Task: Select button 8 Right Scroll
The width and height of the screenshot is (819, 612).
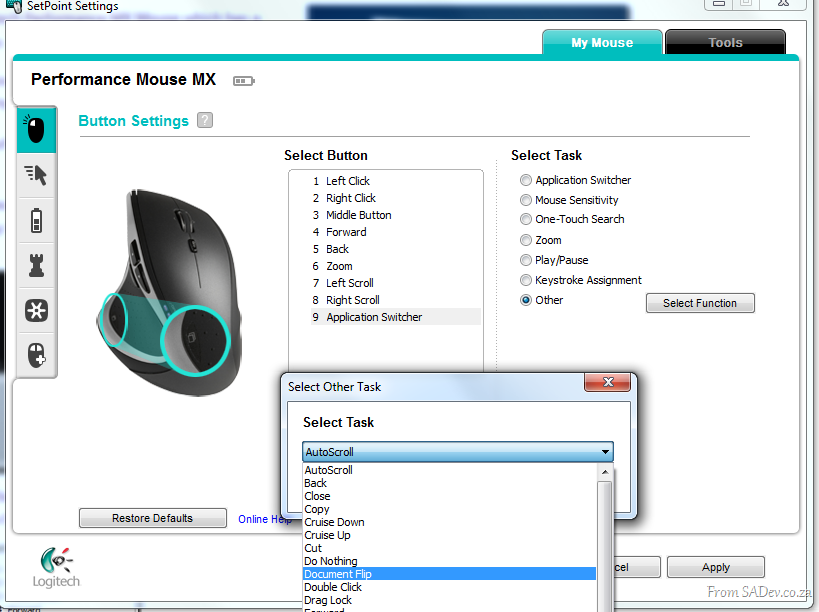Action: tap(395, 300)
